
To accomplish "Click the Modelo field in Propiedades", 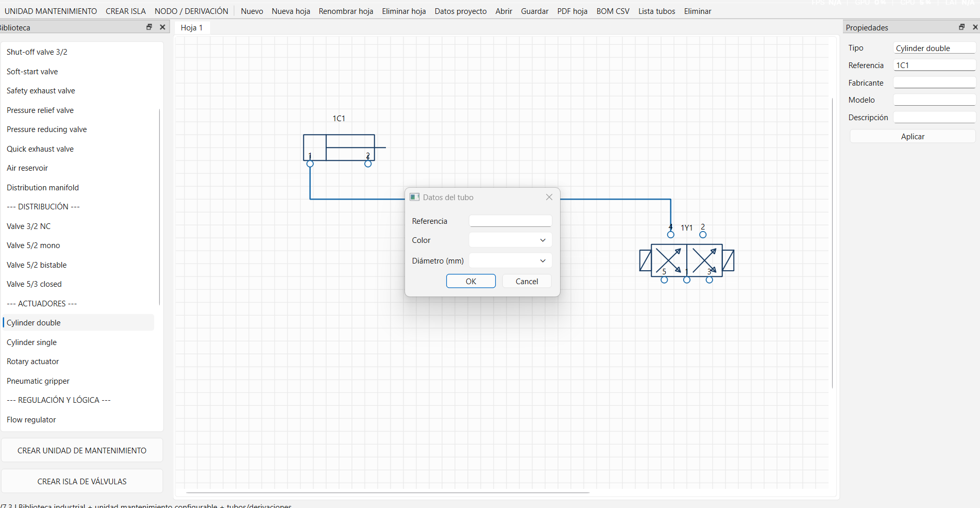I will pos(934,100).
